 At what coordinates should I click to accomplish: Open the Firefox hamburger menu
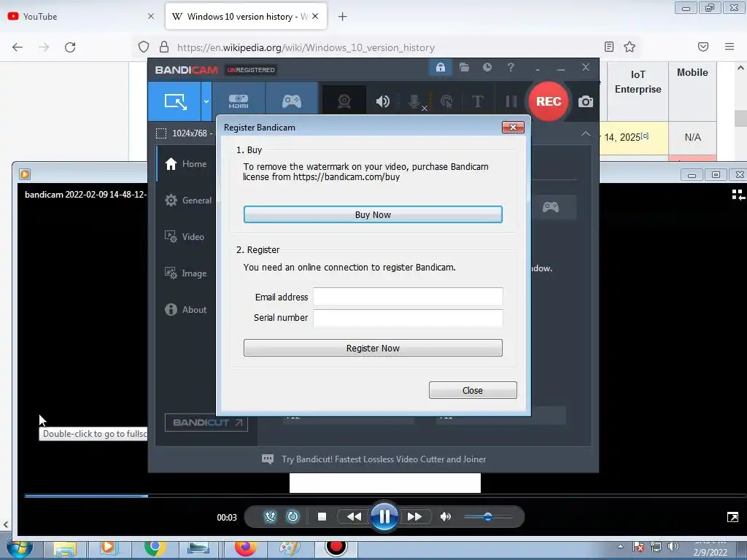[729, 47]
